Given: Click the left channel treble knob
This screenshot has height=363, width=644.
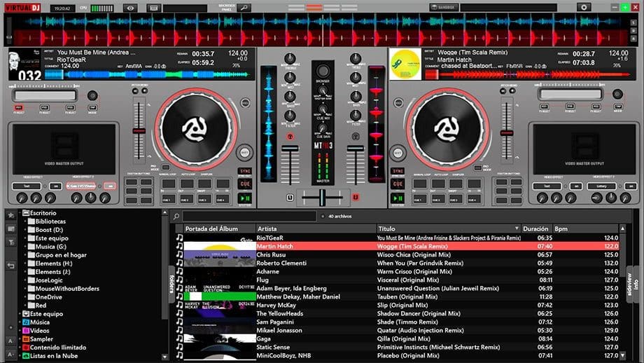Looking at the screenshot, I should pyautogui.click(x=290, y=58).
